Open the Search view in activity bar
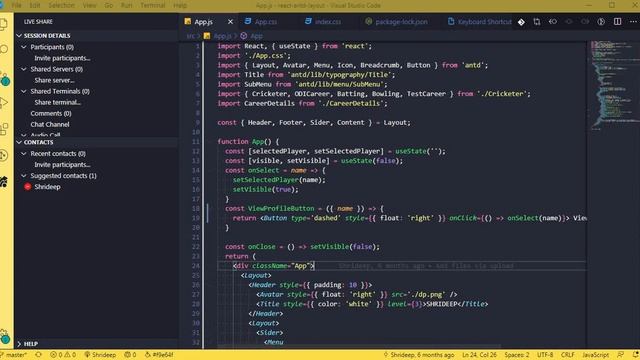 4,50
